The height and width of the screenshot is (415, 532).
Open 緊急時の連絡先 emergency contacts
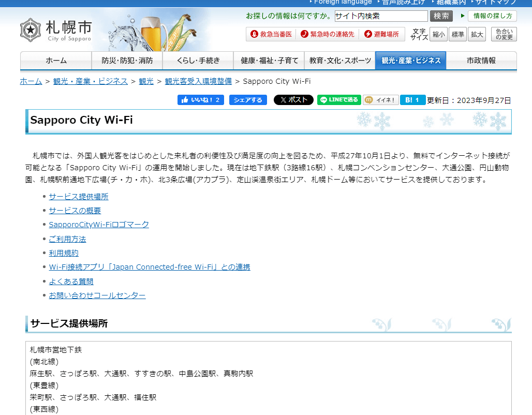click(328, 34)
